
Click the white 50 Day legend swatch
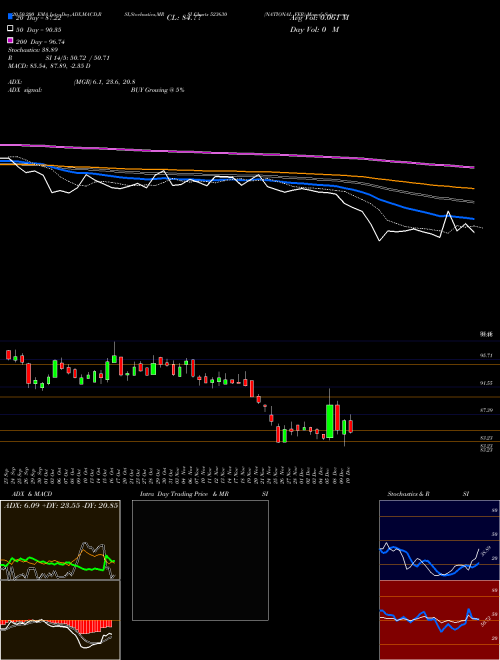coord(10,29)
